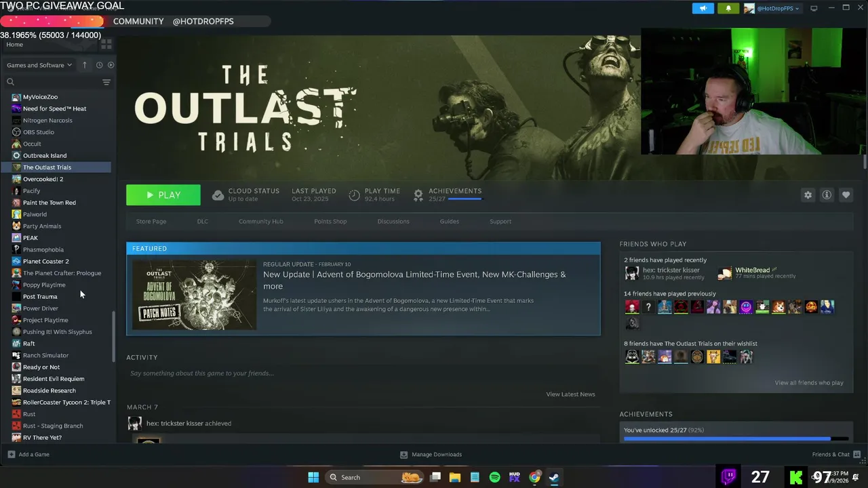This screenshot has height=488, width=868.
Task: Open library collections grid view icon
Action: coord(106,44)
